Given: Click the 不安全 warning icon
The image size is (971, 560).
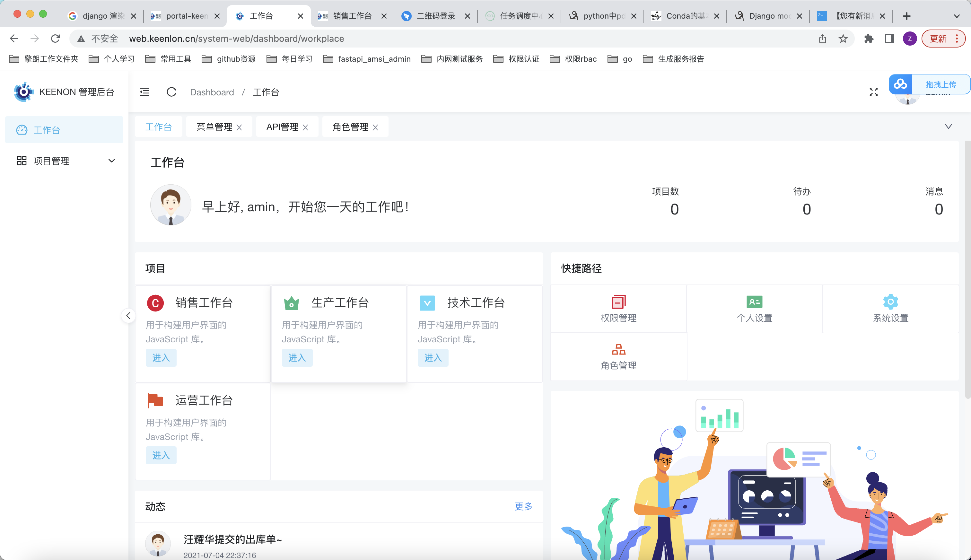Looking at the screenshot, I should [x=81, y=39].
